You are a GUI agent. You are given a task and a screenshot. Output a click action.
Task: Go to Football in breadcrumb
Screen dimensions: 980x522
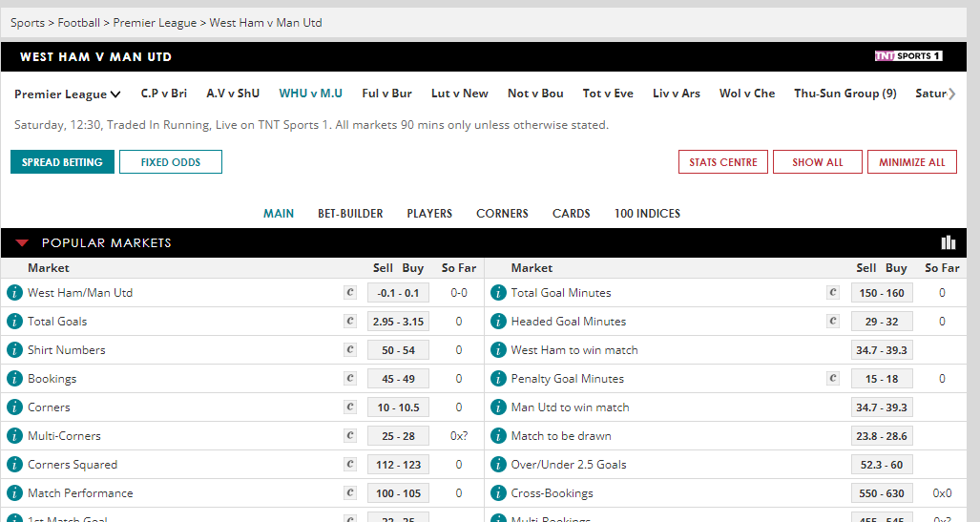[79, 23]
